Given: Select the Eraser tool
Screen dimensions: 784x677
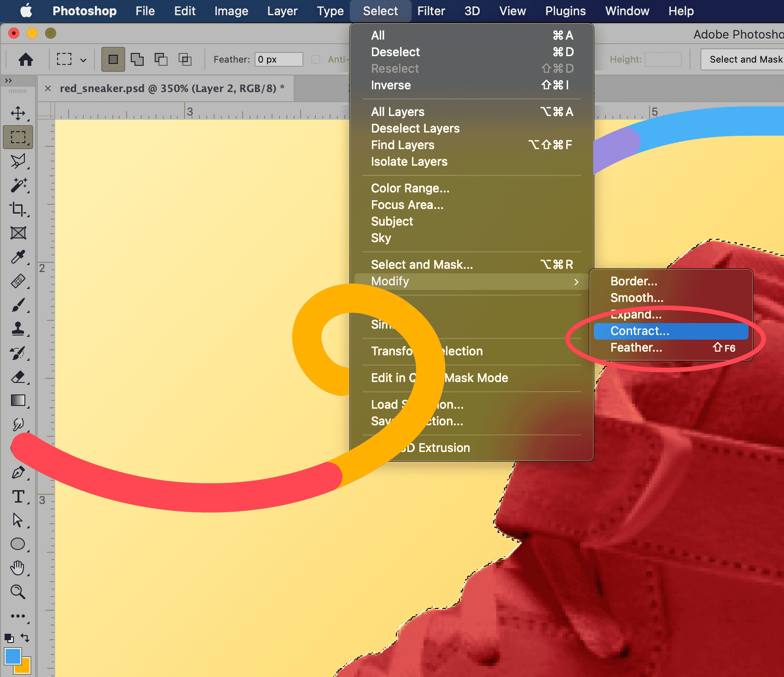Looking at the screenshot, I should tap(18, 376).
